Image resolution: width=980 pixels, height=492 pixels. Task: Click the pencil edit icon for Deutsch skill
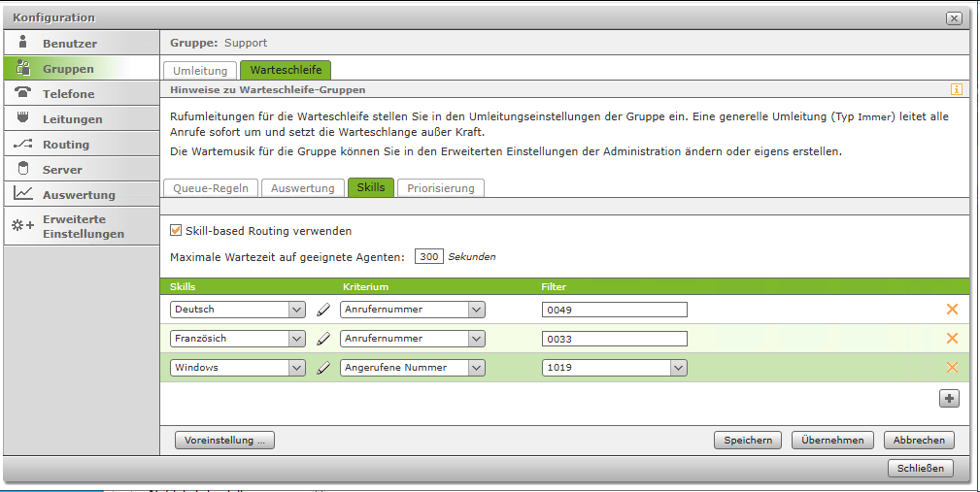click(323, 310)
